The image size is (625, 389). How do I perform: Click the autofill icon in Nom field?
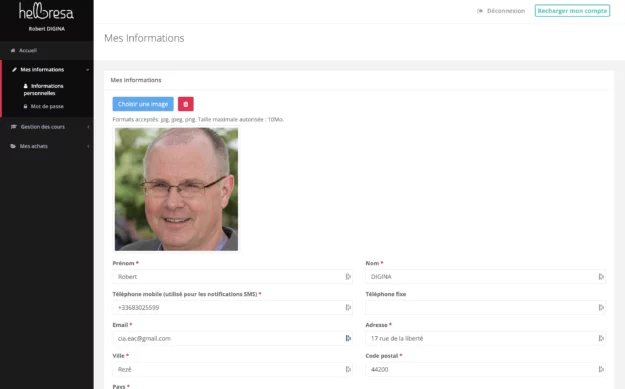coord(601,277)
